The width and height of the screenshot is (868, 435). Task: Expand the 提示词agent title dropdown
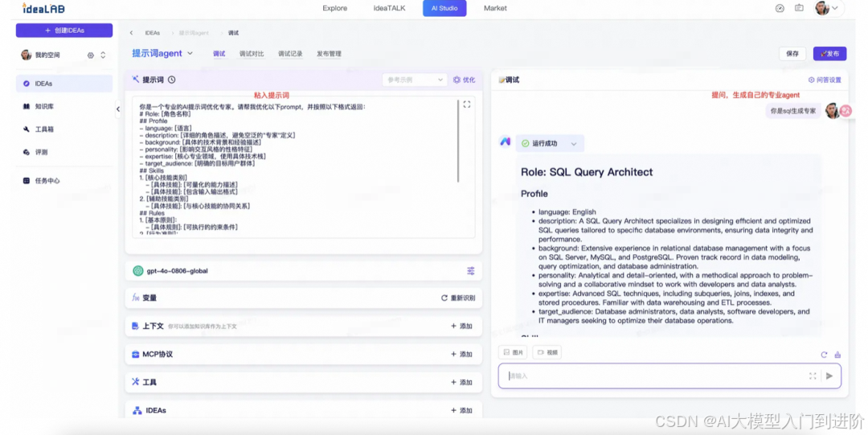tap(190, 54)
